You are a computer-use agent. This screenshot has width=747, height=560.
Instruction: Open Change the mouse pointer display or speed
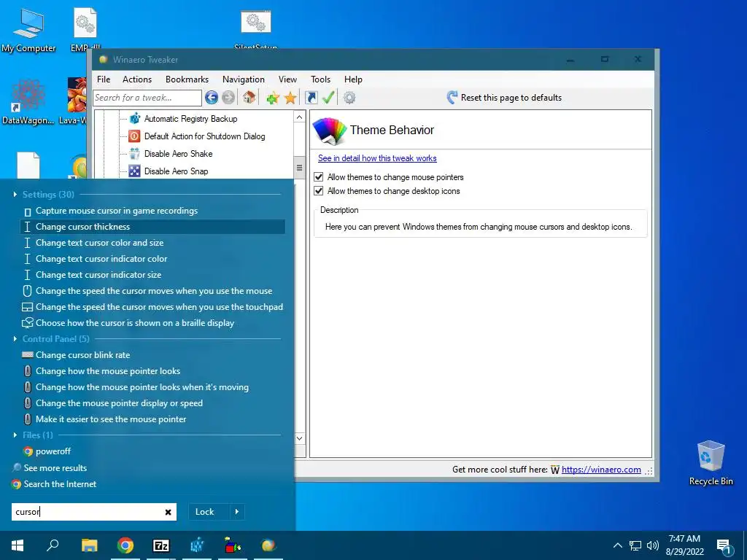pos(152,402)
